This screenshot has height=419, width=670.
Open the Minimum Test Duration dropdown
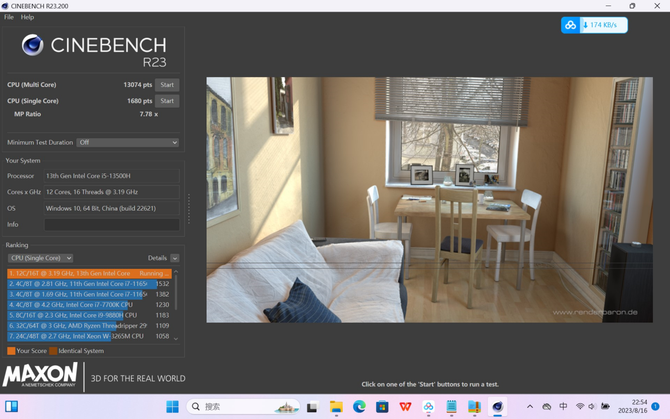coord(127,142)
